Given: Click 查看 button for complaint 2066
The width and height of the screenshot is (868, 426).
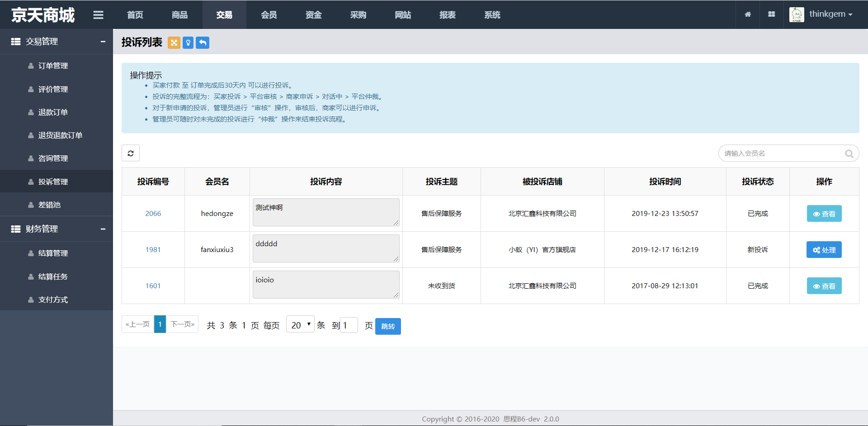Looking at the screenshot, I should pyautogui.click(x=824, y=214).
